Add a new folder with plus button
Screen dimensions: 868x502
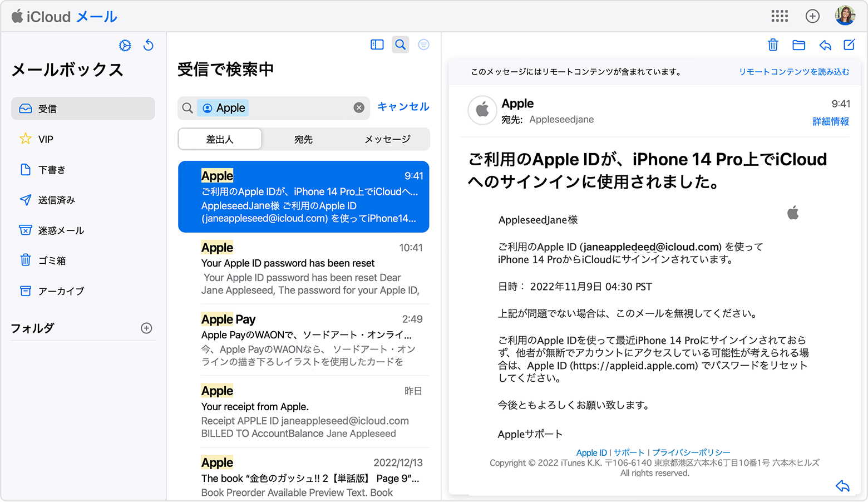pyautogui.click(x=146, y=328)
